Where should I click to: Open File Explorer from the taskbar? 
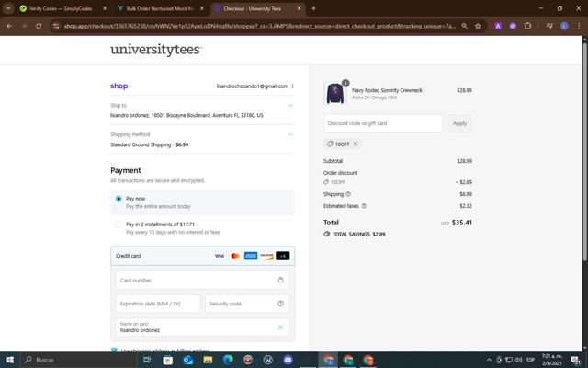[x=208, y=360]
